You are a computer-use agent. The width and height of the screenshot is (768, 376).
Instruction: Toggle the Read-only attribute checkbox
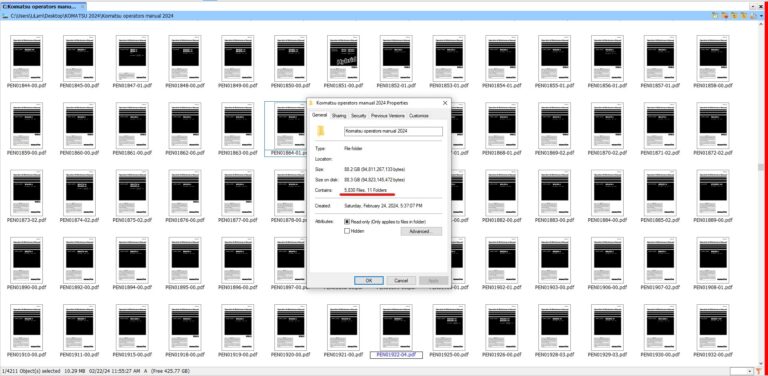[x=347, y=222]
